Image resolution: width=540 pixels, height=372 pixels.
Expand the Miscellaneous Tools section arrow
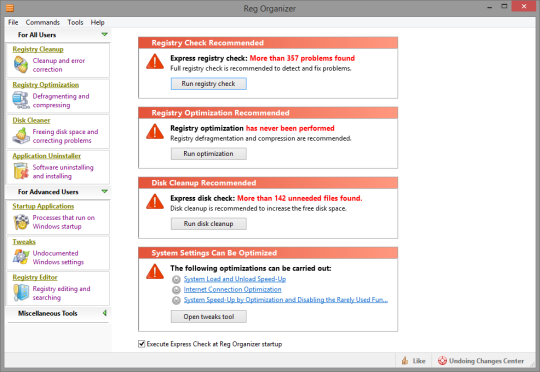[x=105, y=313]
